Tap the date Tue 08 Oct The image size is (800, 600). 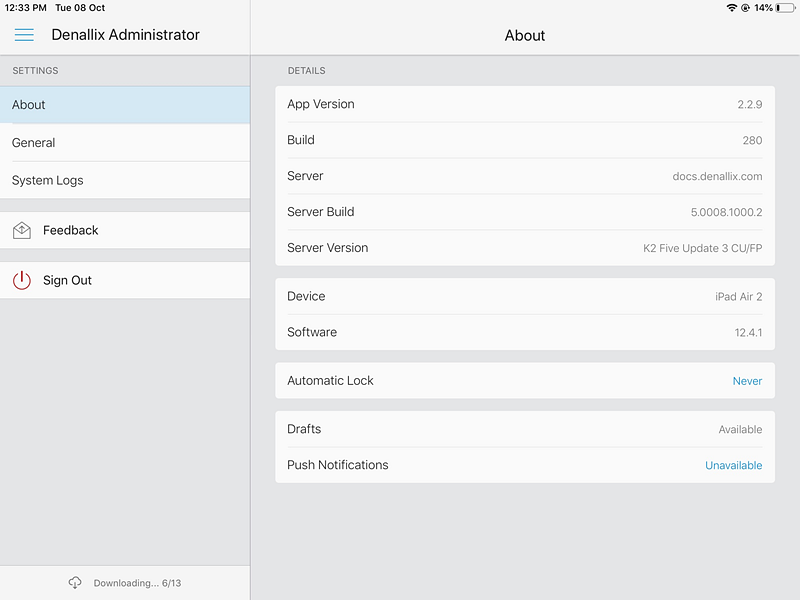pos(80,8)
